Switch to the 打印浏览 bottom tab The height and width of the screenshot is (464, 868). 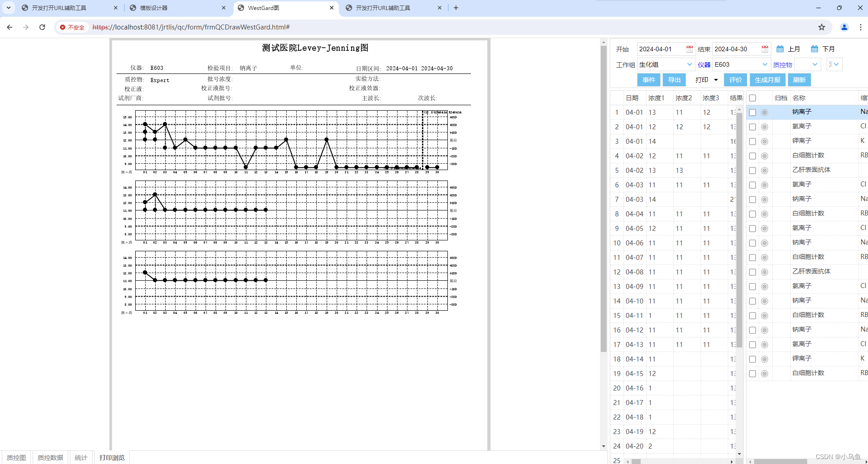(112, 458)
